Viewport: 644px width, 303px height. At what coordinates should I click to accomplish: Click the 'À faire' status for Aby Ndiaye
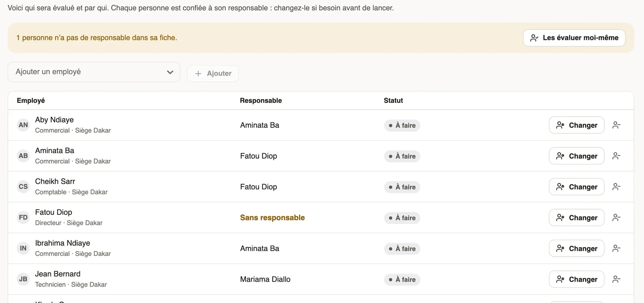(x=402, y=125)
